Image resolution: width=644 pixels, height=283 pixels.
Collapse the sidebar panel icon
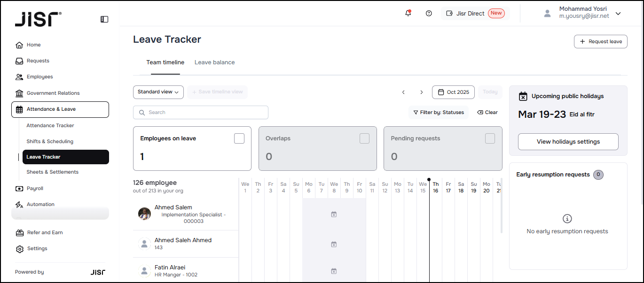pyautogui.click(x=104, y=19)
